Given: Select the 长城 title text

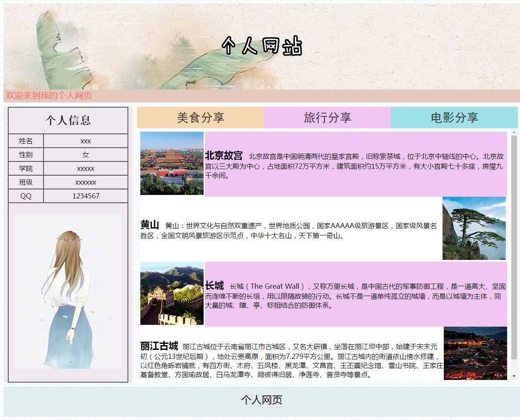Looking at the screenshot, I should tap(214, 286).
